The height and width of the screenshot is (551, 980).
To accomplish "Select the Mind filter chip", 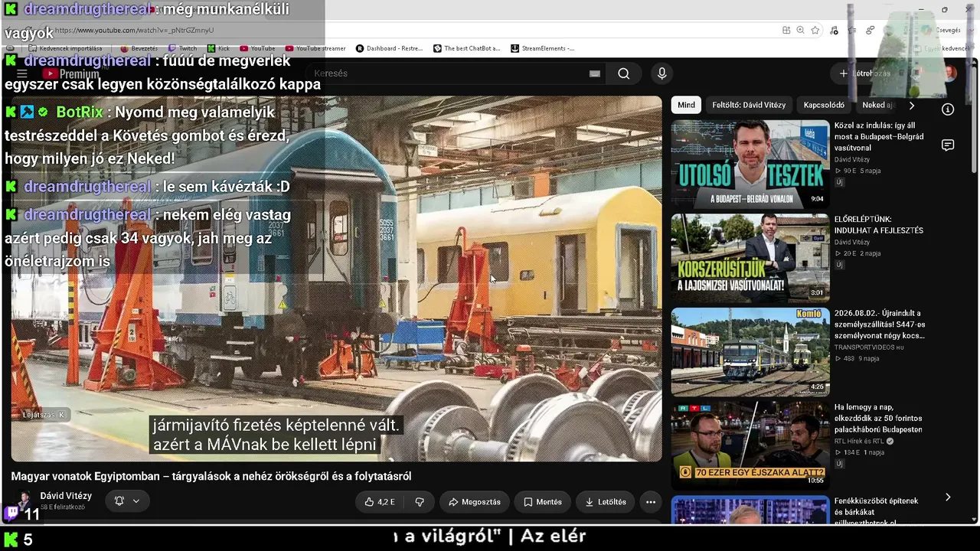I will click(x=686, y=105).
